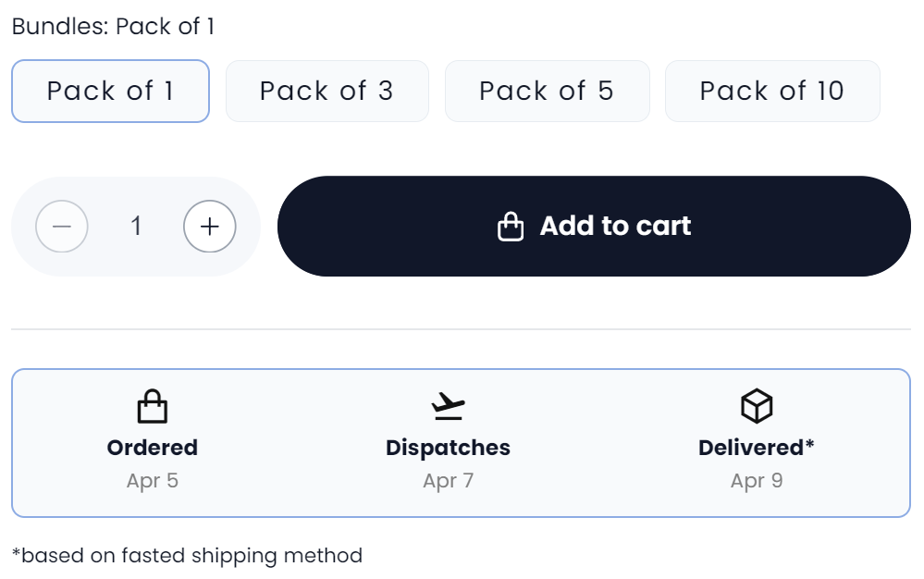
Task: Click the Apr 7 dispatch date
Action: coord(449,481)
